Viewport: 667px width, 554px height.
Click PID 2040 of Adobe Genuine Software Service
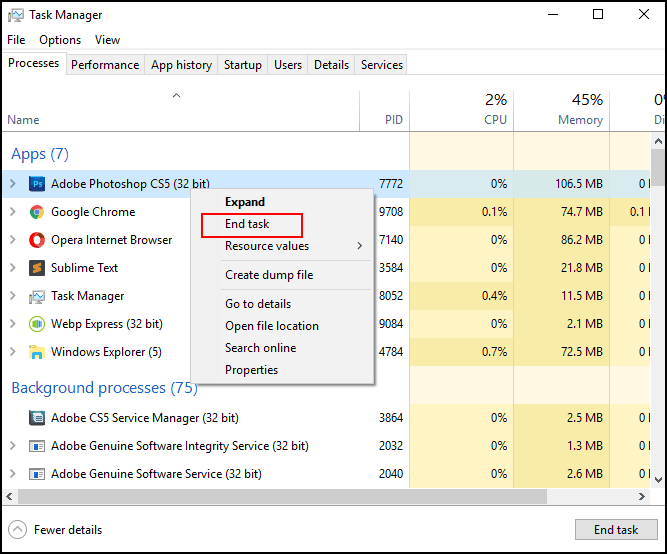pos(391,474)
